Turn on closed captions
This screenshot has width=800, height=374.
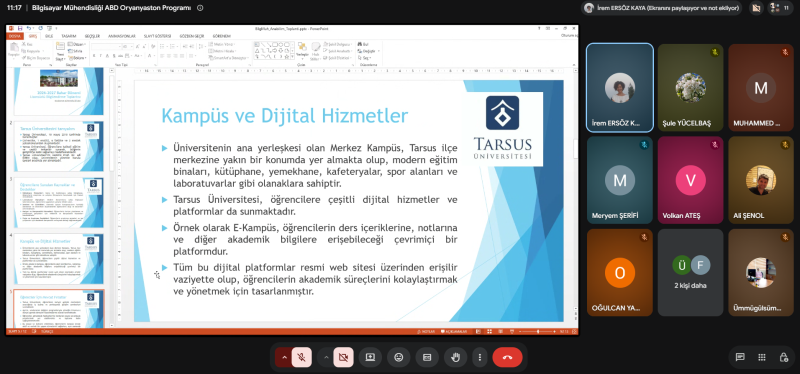[427, 357]
